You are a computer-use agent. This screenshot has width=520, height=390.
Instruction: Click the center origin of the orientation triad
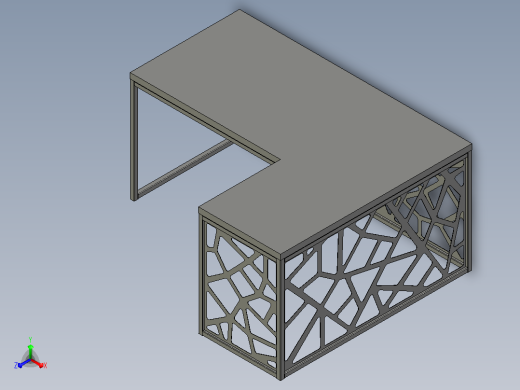[30, 360]
